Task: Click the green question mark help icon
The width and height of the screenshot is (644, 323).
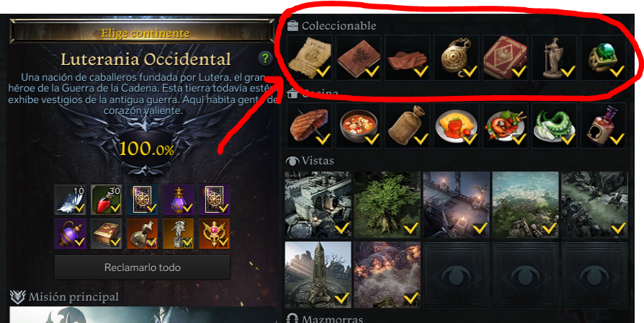Action: pyautogui.click(x=265, y=59)
